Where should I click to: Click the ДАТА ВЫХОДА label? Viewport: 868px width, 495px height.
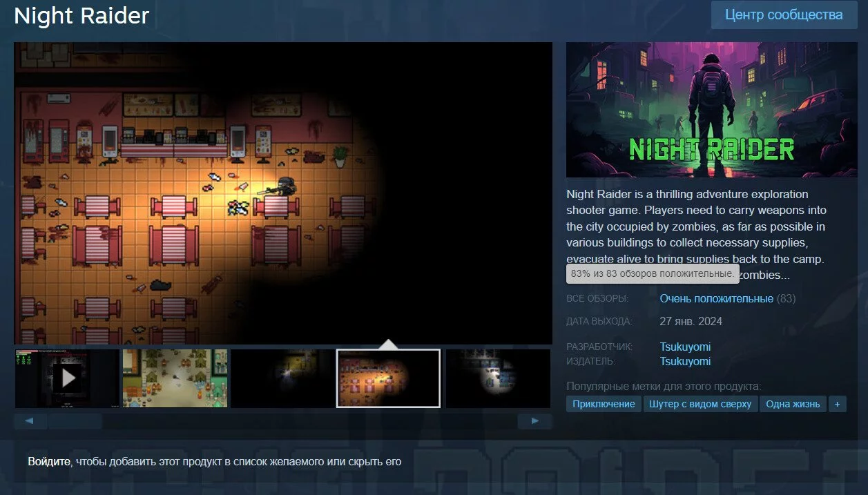(599, 321)
